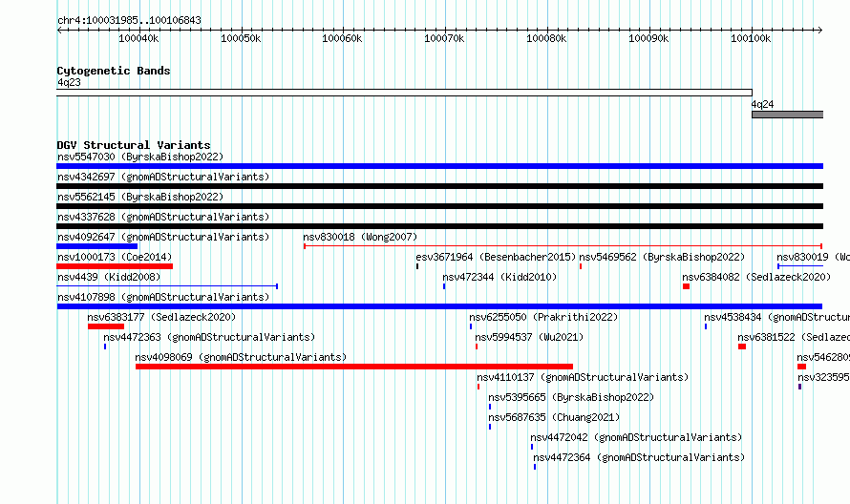850x504 pixels.
Task: Open the nsv4538434 variant label
Action: coord(776,317)
